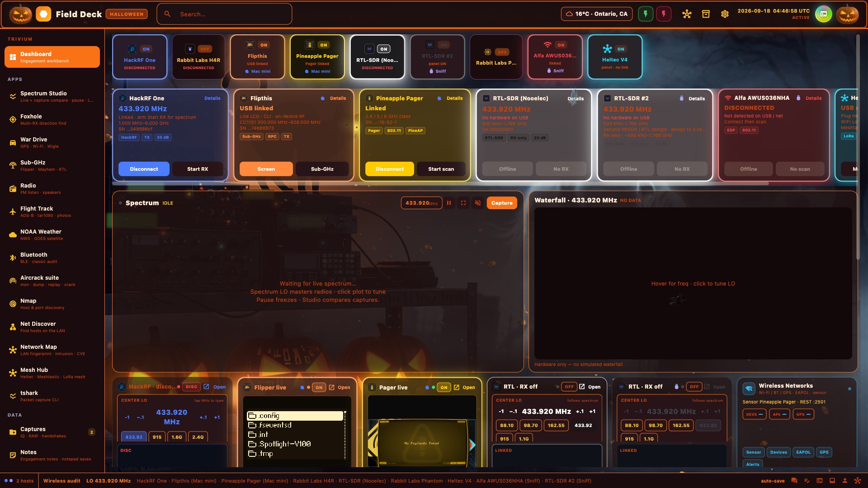Click the Radio icon in the sidebar
Viewport: 868px width, 488px height.
tap(13, 188)
